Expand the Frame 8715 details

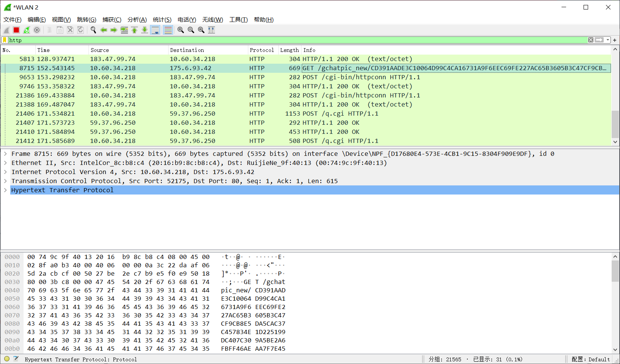pyautogui.click(x=5, y=154)
